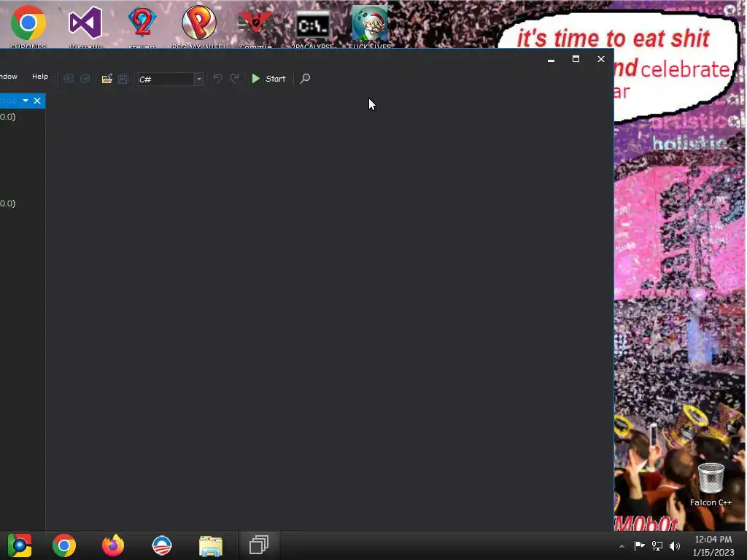This screenshot has height=560, width=747.
Task: Open the Bejeweled 2 desktop shortcut
Action: point(142,26)
